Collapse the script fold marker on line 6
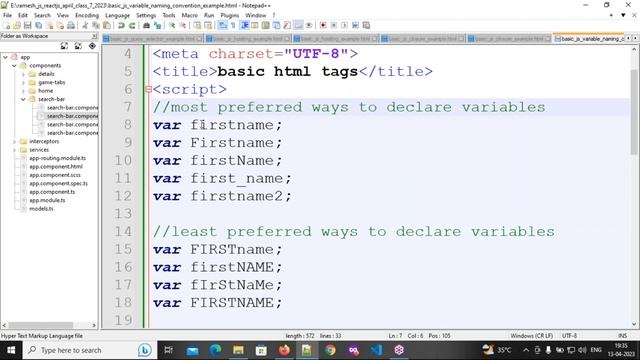This screenshot has width=640, height=360. 149,89
